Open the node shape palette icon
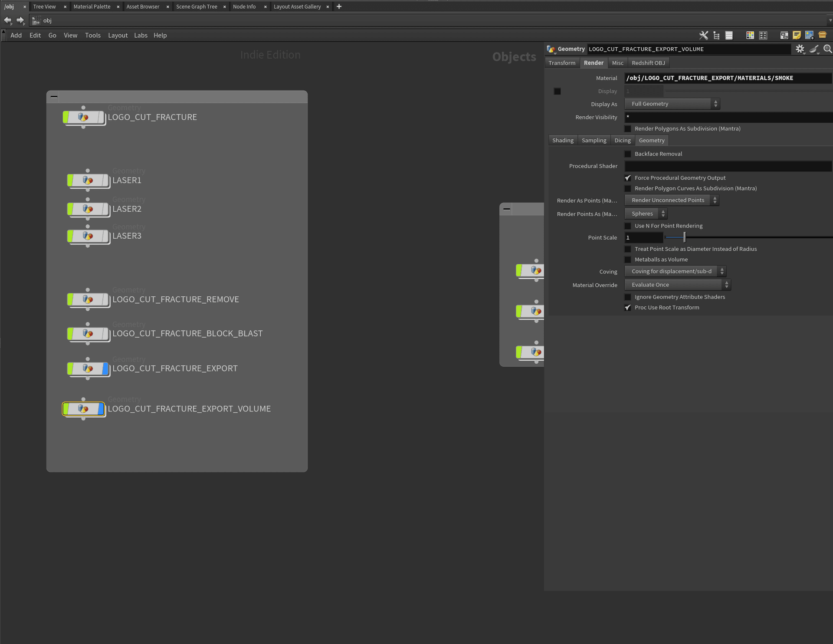 point(763,36)
